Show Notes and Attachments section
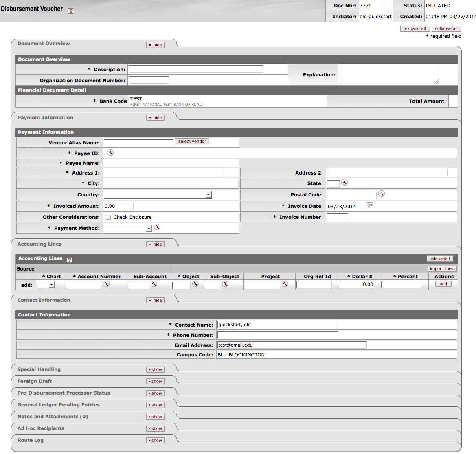The width and height of the screenshot is (476, 454). click(156, 417)
